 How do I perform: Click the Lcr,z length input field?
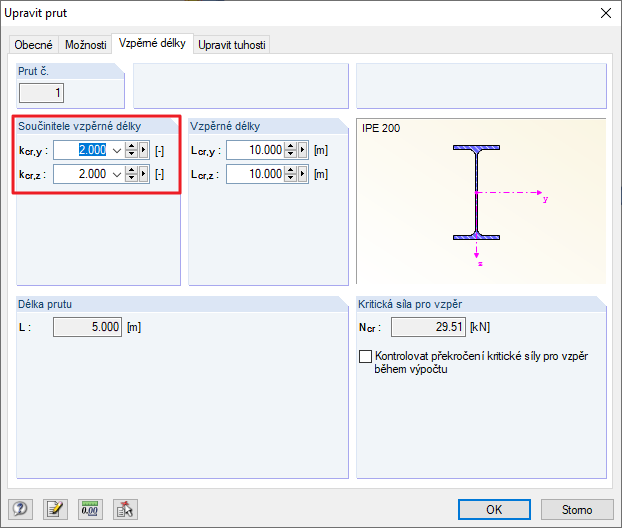[x=255, y=174]
